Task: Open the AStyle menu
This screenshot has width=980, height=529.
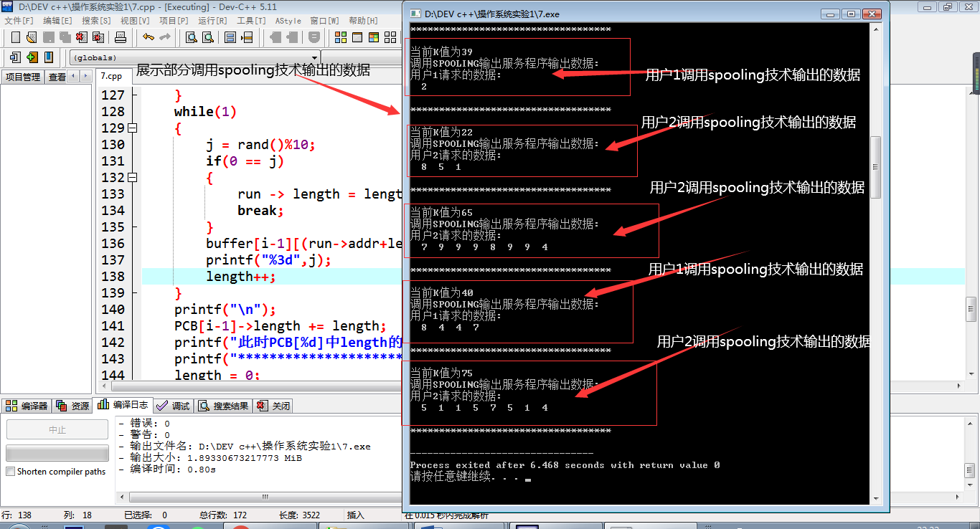Action: [x=288, y=21]
